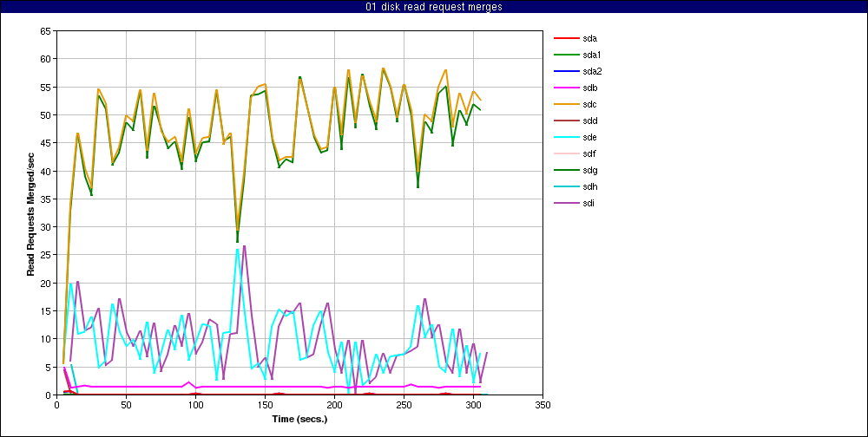Click the cyan line swatch beside sde

coord(565,137)
